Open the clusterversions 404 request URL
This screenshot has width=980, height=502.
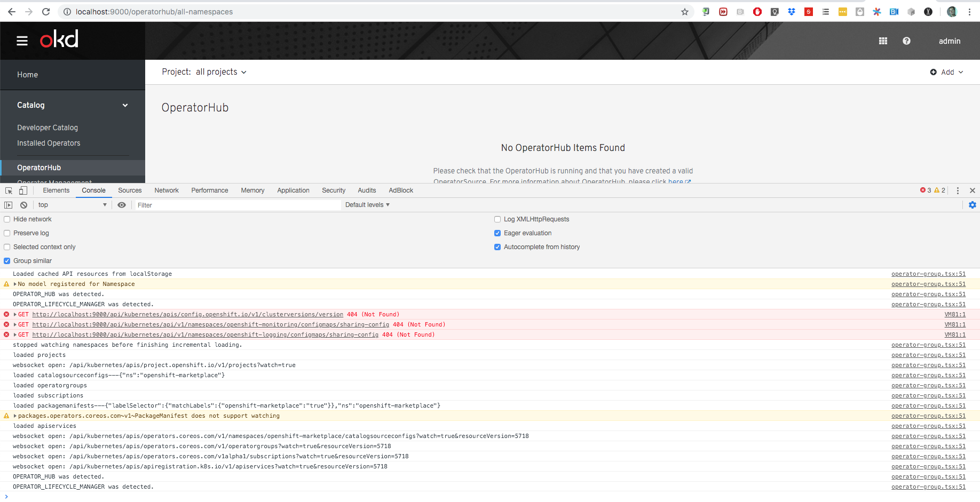[x=187, y=314]
